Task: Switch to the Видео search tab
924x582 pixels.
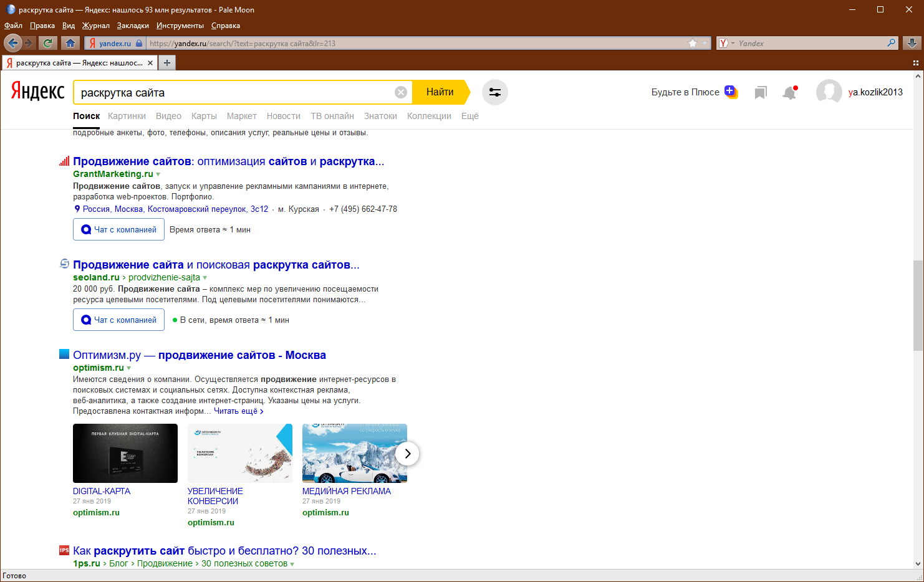Action: 168,116
